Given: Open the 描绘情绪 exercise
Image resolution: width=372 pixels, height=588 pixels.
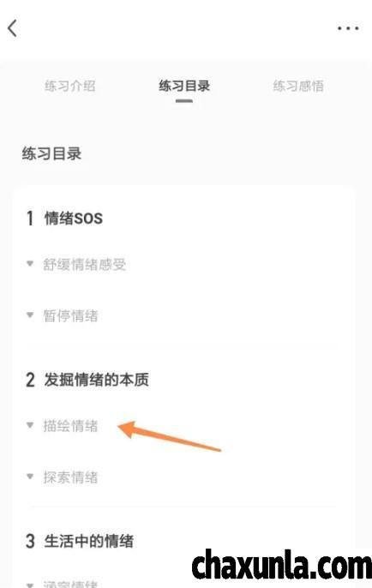Looking at the screenshot, I should (x=70, y=426).
